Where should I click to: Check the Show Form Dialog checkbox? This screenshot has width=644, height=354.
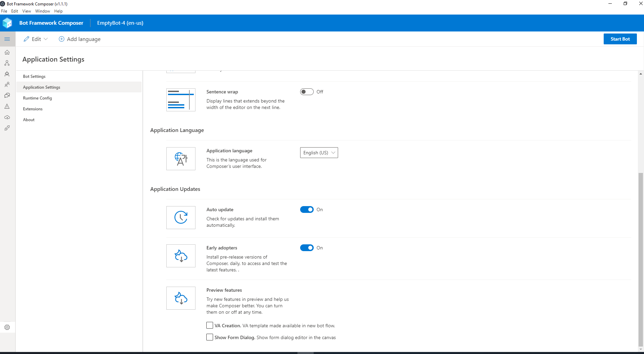click(x=210, y=337)
